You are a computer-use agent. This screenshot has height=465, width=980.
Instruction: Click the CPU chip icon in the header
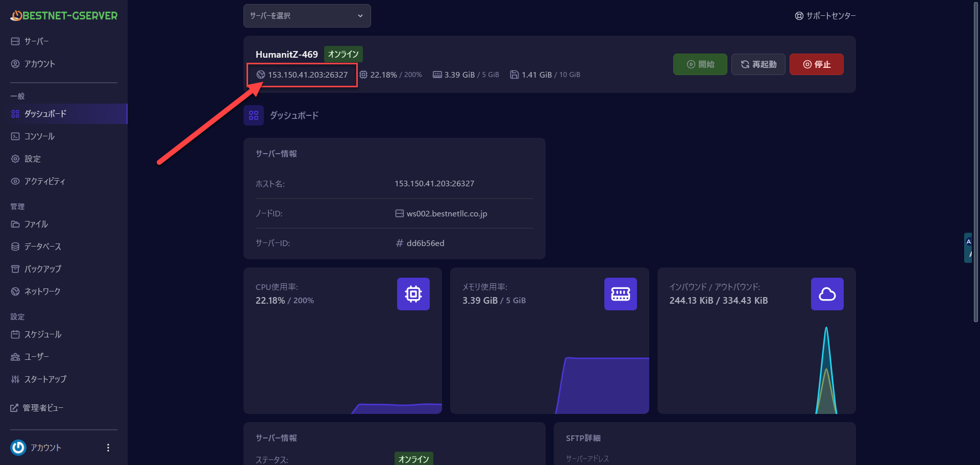(x=363, y=75)
